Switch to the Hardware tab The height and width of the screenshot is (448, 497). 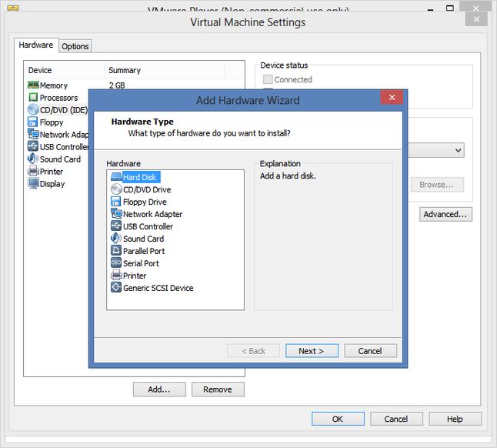[x=36, y=45]
